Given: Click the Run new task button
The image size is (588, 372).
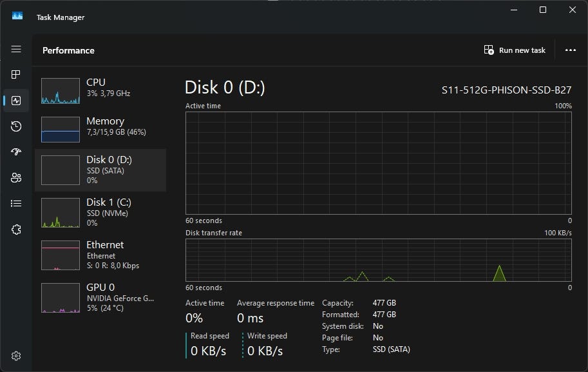Looking at the screenshot, I should coord(515,50).
